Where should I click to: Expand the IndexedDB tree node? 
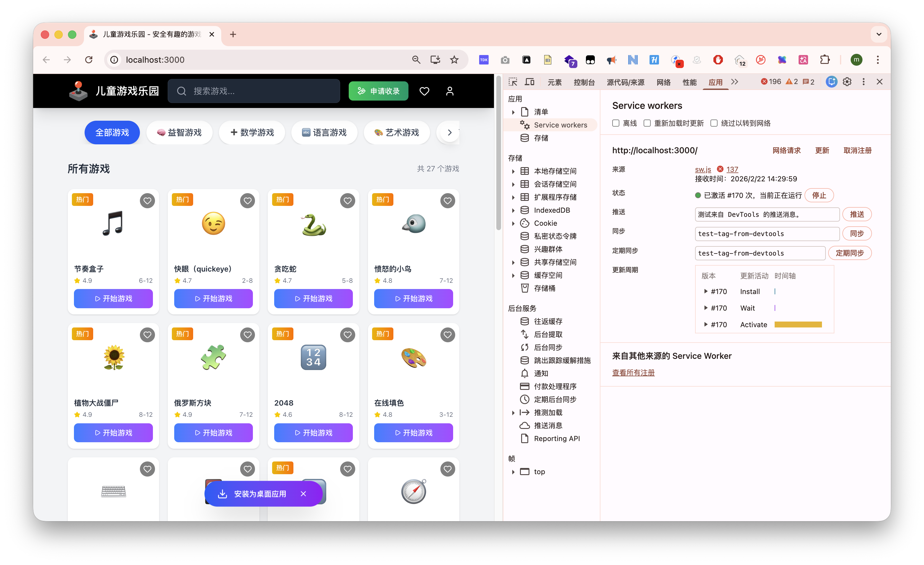pos(514,210)
